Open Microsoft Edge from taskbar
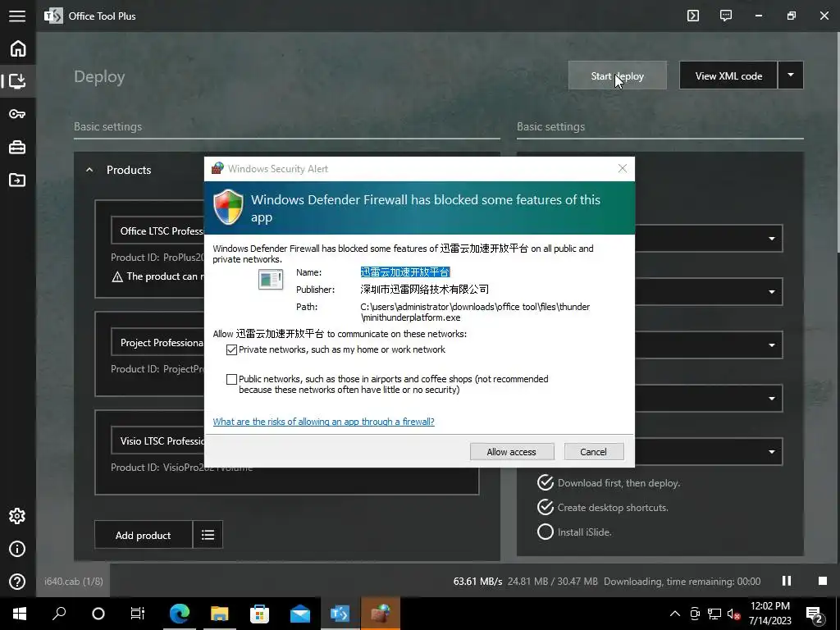 point(180,614)
